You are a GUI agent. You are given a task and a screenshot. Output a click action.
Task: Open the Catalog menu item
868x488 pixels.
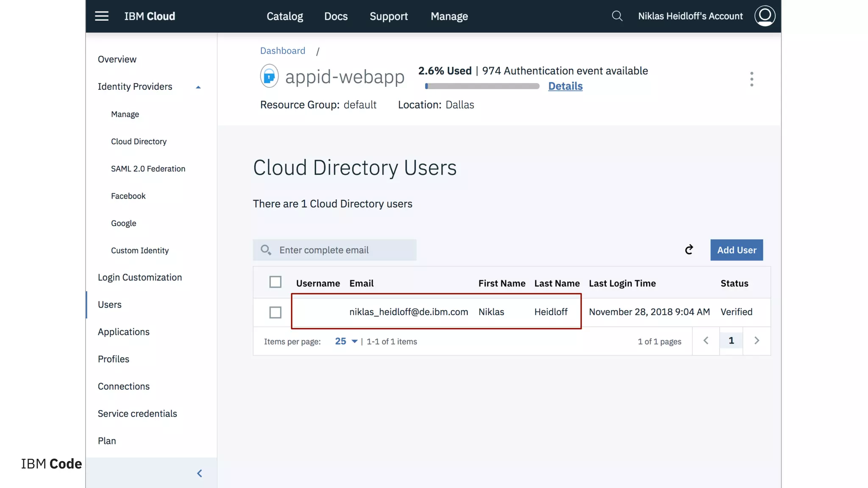pyautogui.click(x=285, y=16)
